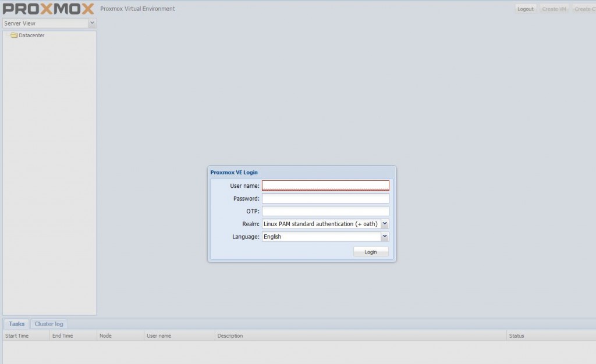Image resolution: width=596 pixels, height=364 pixels.
Task: Expand the Realm authentication dropdown
Action: [384, 224]
